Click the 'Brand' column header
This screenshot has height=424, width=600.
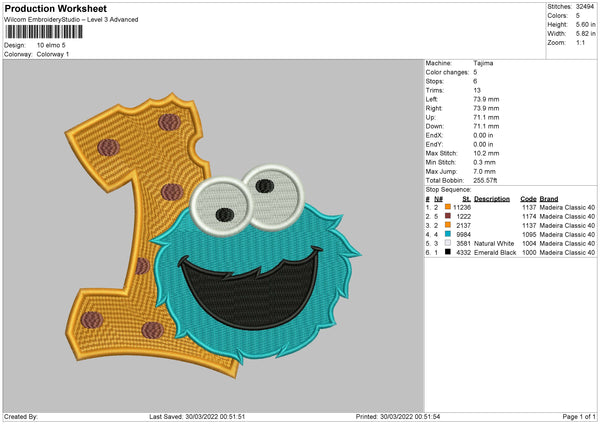(x=549, y=199)
